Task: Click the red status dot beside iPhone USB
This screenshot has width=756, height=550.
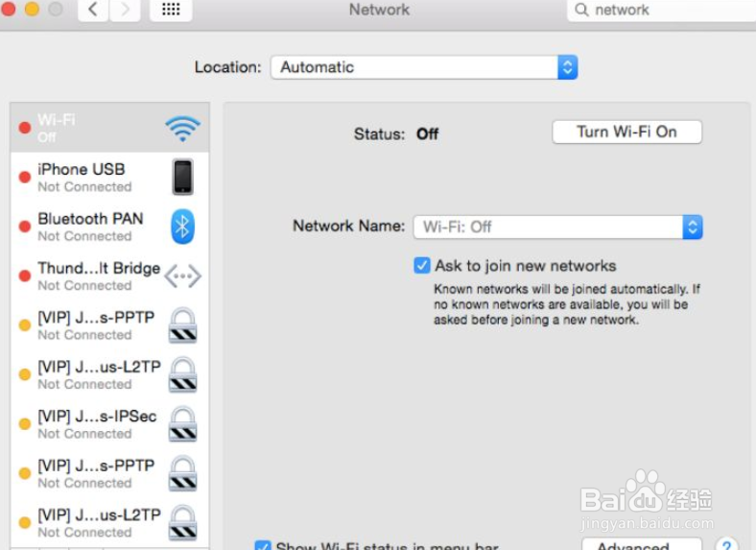Action: pos(25,177)
